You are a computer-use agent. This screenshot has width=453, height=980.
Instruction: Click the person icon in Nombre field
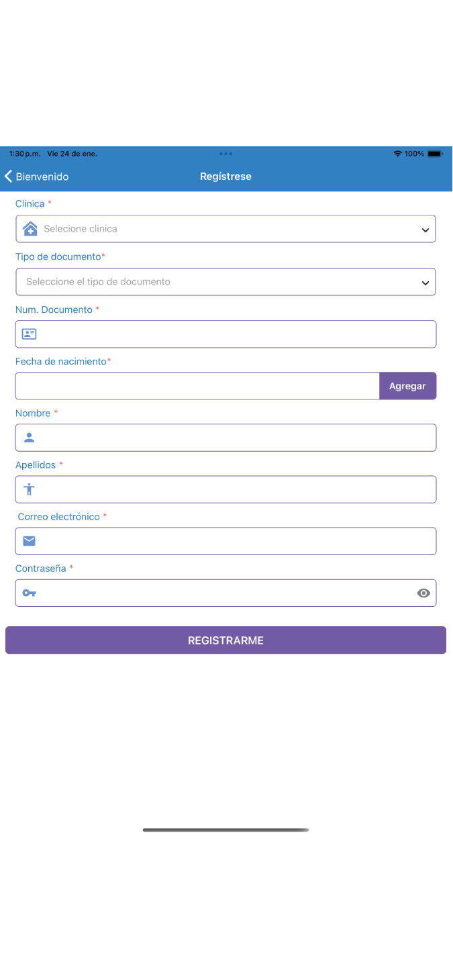pos(29,438)
